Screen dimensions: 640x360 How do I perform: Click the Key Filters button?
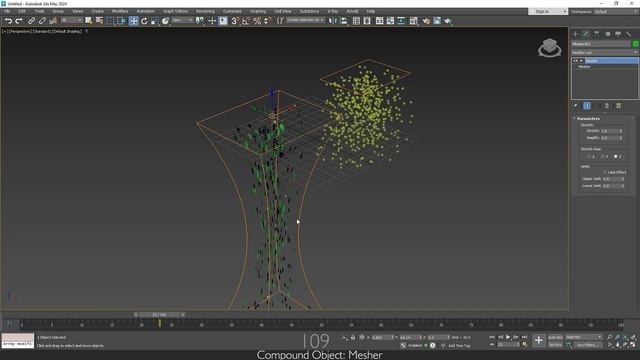click(587, 345)
